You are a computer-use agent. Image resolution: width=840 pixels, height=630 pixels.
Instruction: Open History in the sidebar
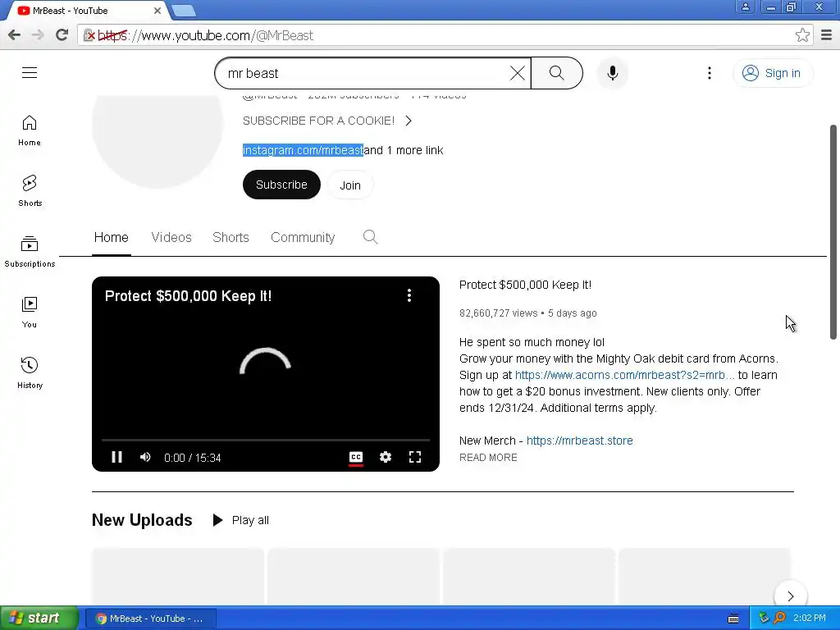pos(30,373)
